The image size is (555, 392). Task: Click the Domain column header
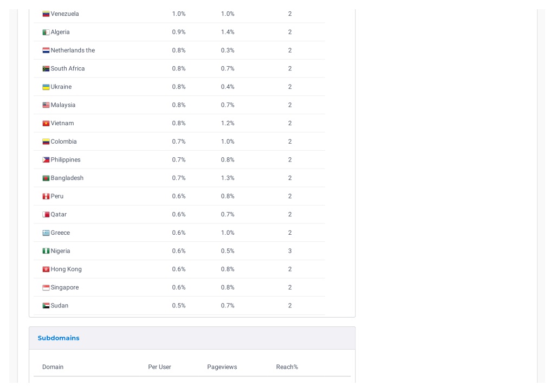[x=53, y=367]
